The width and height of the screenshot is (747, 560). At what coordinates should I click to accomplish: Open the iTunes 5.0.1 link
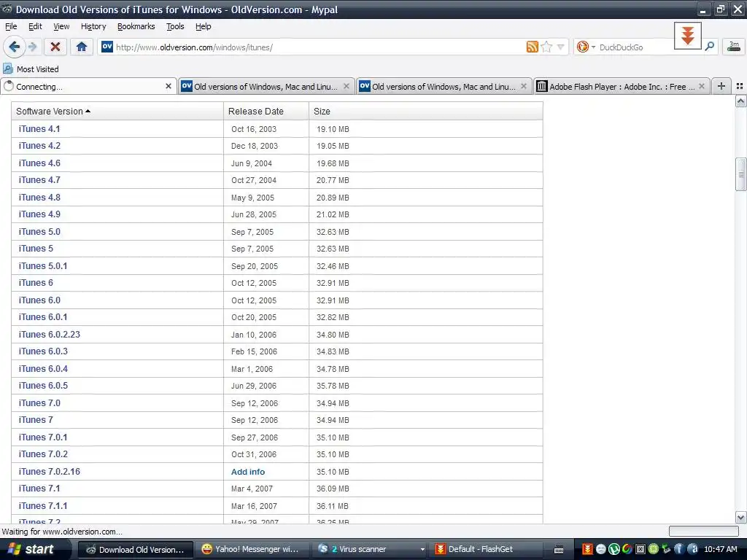pyautogui.click(x=43, y=265)
